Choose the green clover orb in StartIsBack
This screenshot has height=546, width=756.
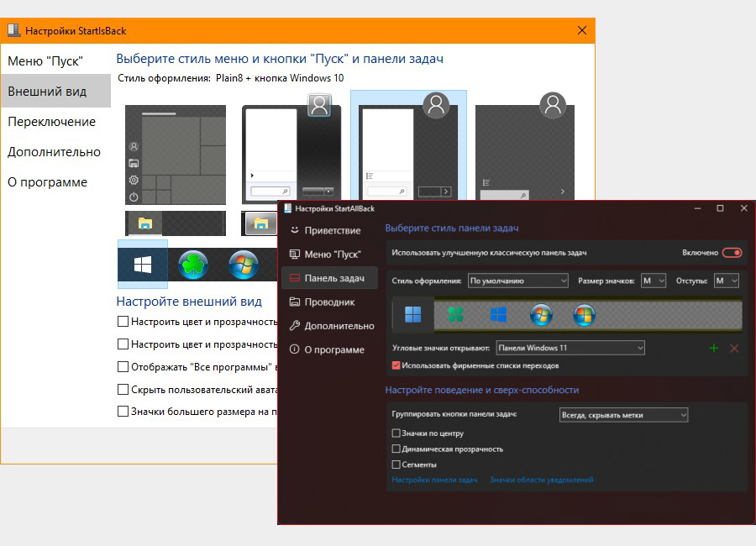[193, 265]
